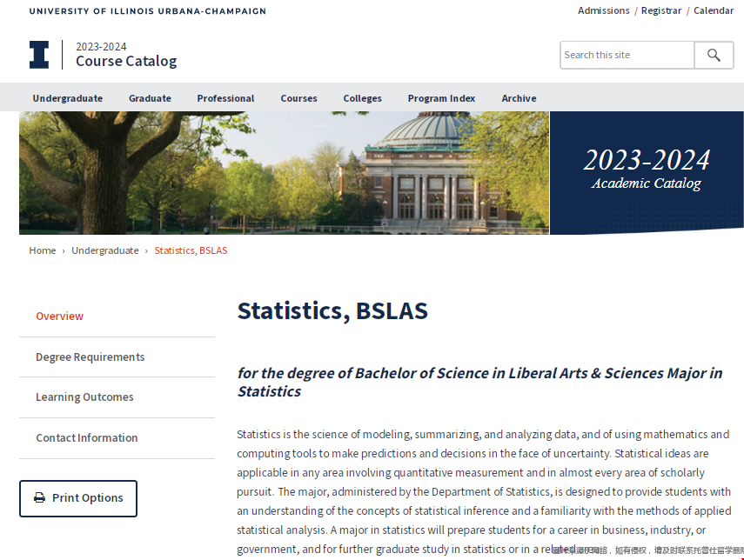Image resolution: width=744 pixels, height=560 pixels.
Task: Open Degree Requirements in the sidebar
Action: [x=90, y=357]
